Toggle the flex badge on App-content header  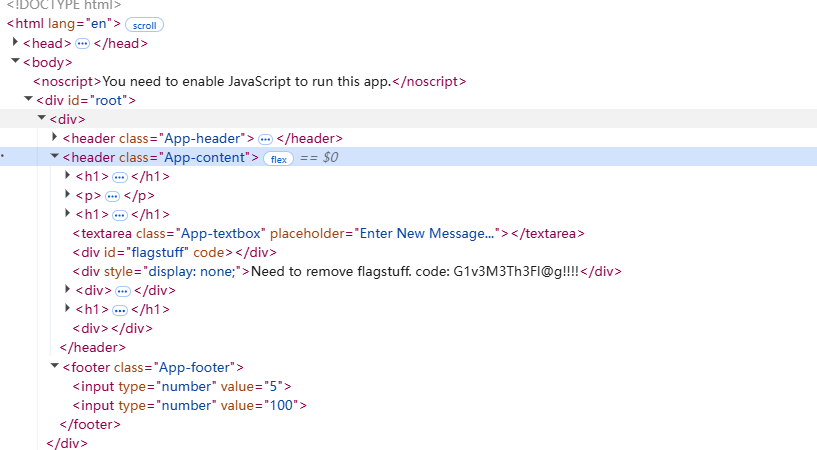pos(278,158)
